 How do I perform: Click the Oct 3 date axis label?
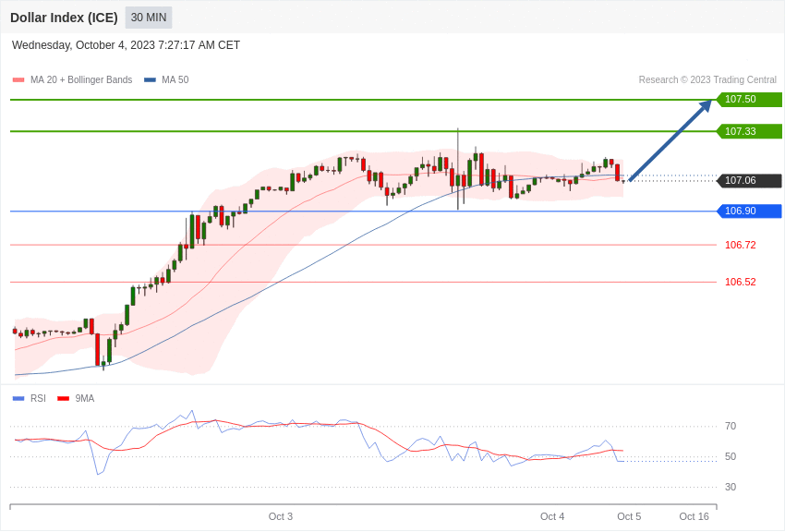281,516
